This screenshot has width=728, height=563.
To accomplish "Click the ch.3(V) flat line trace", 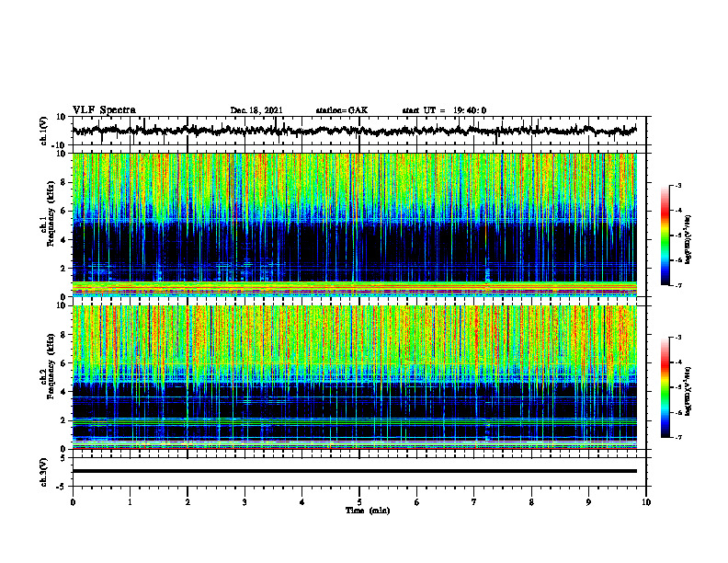I will click(355, 471).
